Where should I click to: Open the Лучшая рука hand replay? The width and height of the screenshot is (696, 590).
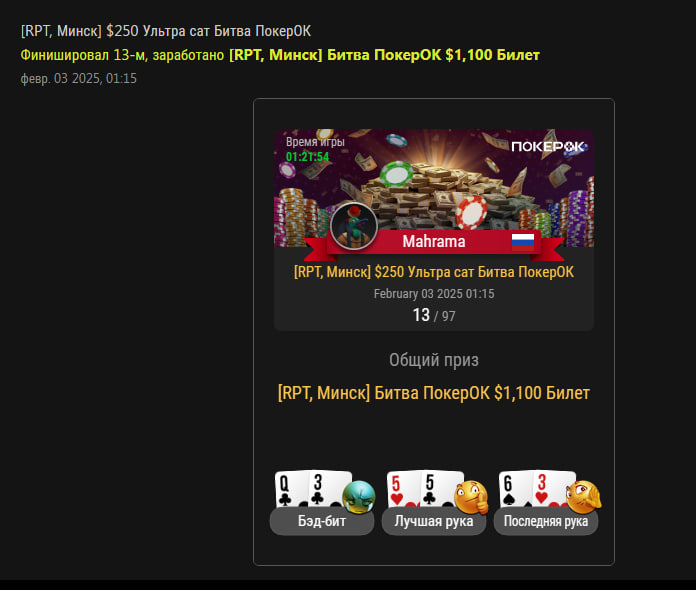434,521
